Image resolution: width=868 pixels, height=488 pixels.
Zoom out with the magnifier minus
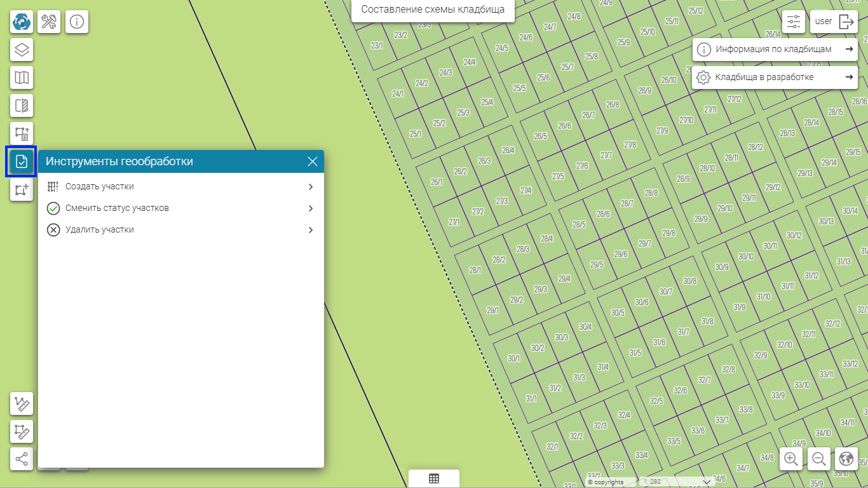[x=819, y=459]
